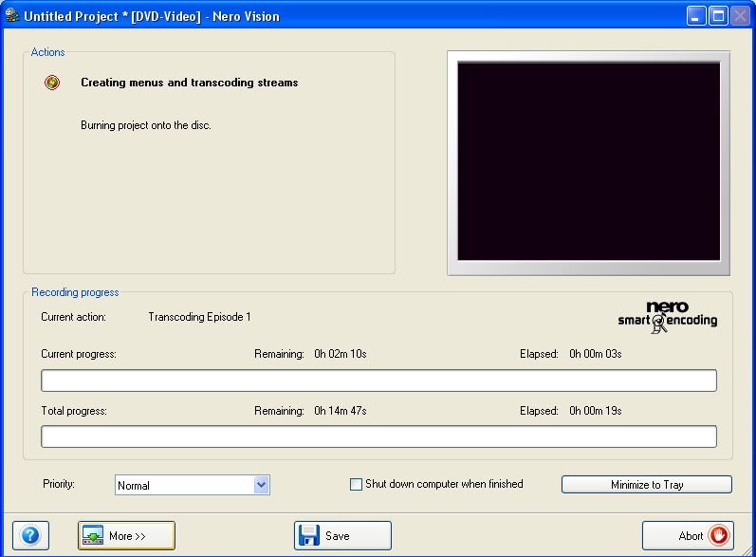Click current elapsed time '0h 00m 03s'
The image size is (756, 557).
coord(596,354)
